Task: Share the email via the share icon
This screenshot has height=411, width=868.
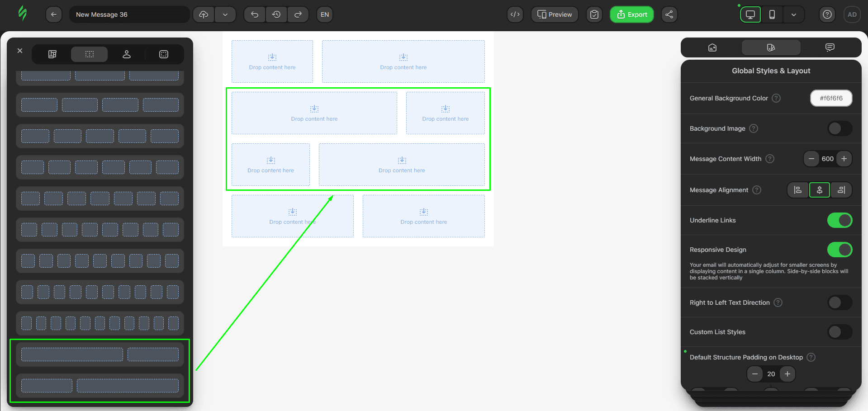Action: [669, 14]
